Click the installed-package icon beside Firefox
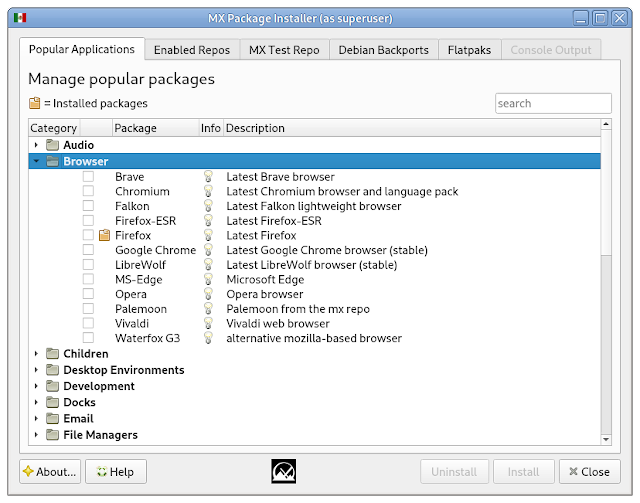The image size is (640, 503). tap(104, 235)
